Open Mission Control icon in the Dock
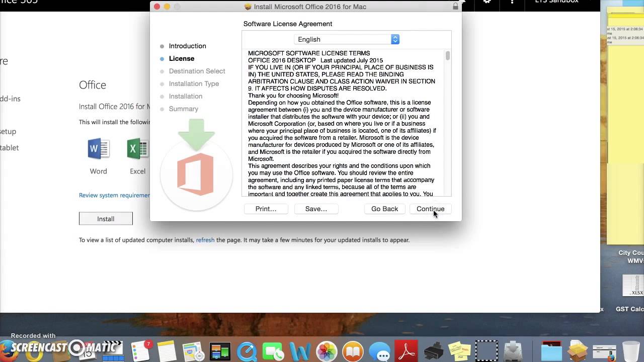This screenshot has width=644, height=362. coord(220,352)
